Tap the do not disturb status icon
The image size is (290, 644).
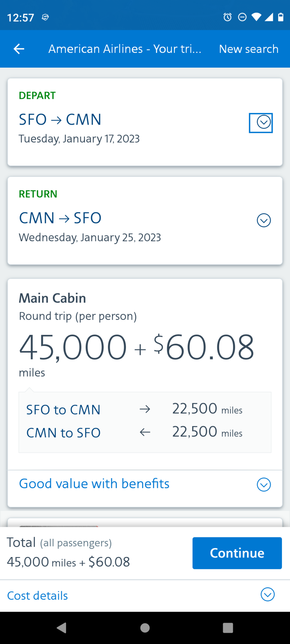[x=242, y=17]
